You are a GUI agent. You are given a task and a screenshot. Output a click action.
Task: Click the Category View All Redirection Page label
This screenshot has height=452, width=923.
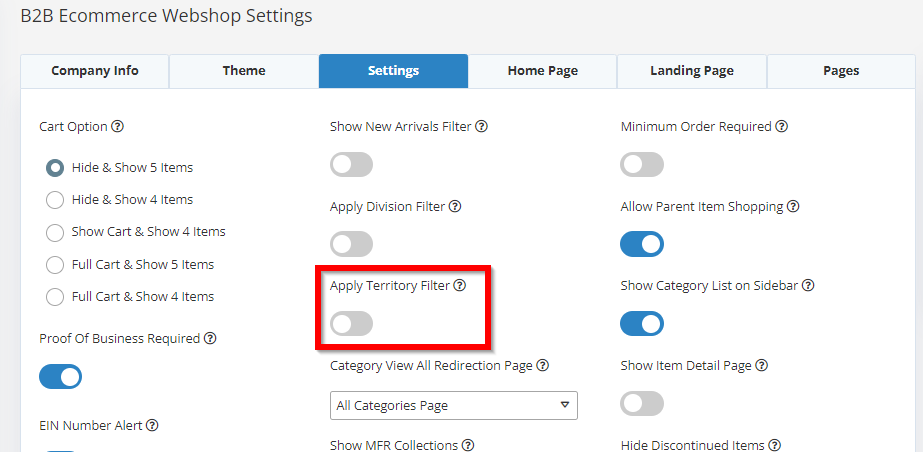point(431,365)
